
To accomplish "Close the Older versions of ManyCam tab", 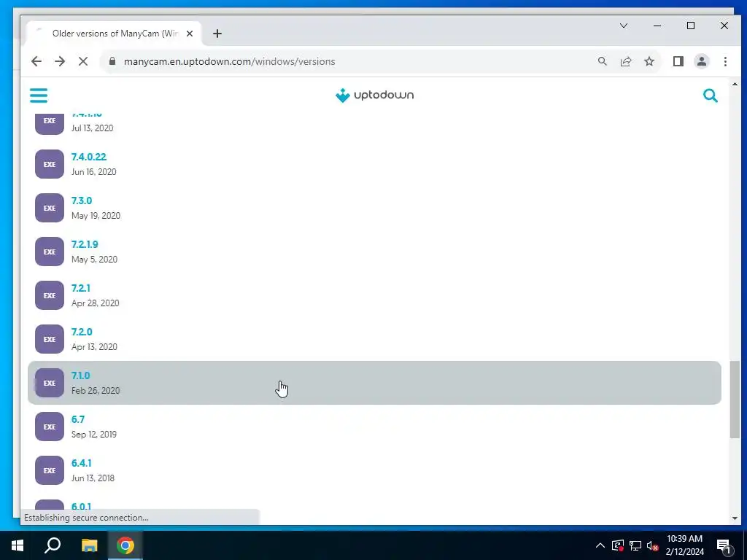I will (189, 34).
